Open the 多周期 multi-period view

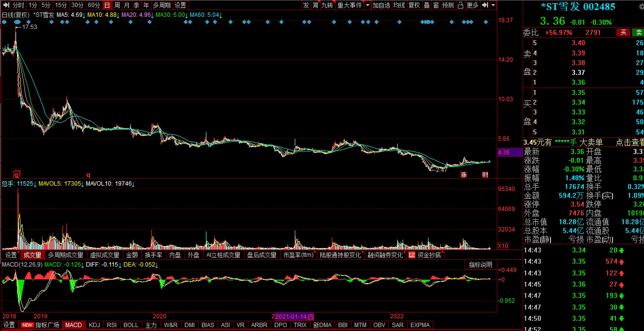pos(162,5)
